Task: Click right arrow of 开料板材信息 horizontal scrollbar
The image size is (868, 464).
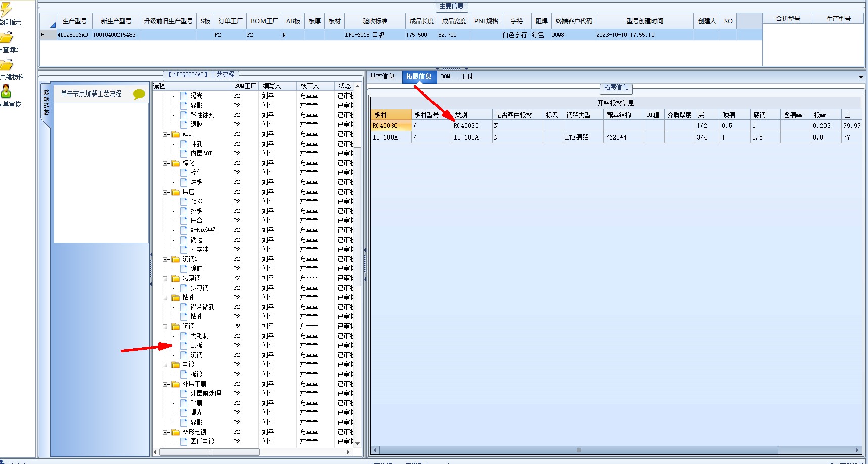Action: coord(857,450)
